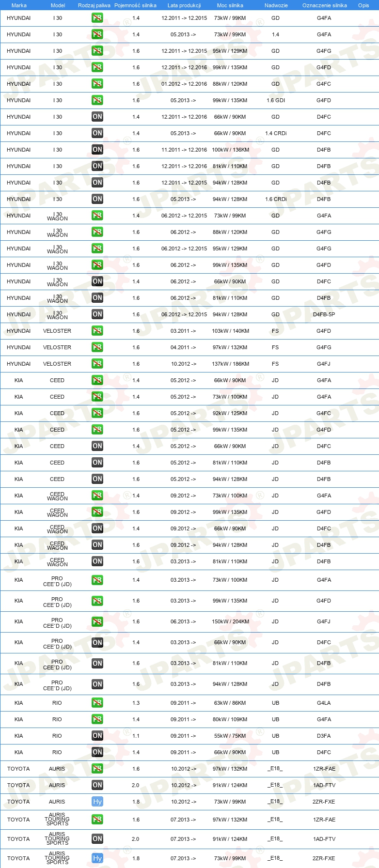
Task: Select petrol icon for Kia Rio 1.3
Action: coord(97,703)
